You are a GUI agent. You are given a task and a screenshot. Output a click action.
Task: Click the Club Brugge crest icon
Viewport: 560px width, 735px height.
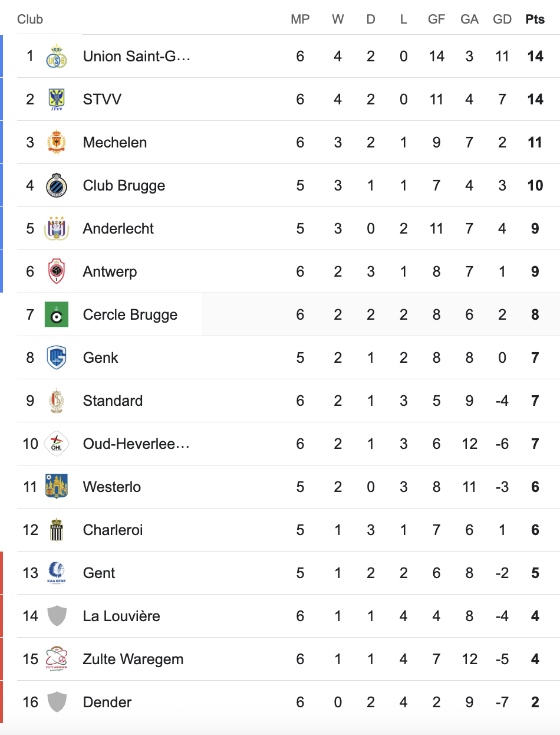point(57,185)
